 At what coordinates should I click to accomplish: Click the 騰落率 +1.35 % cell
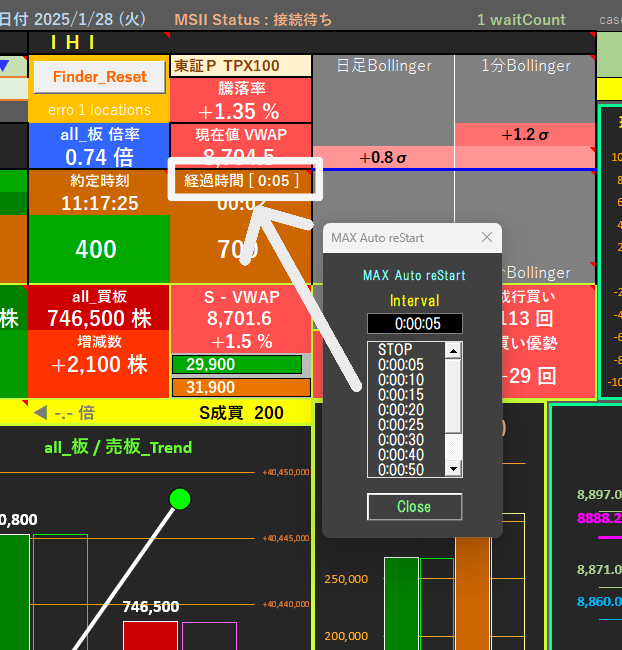click(x=241, y=100)
